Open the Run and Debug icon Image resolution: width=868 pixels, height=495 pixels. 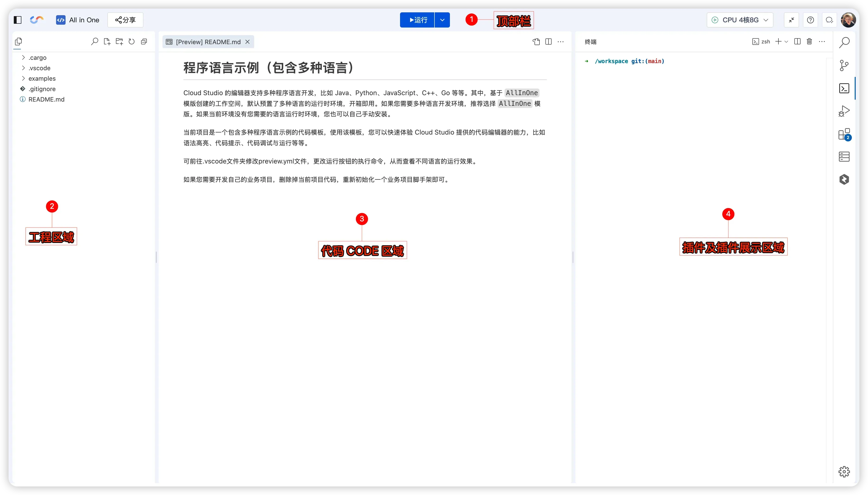pos(844,111)
